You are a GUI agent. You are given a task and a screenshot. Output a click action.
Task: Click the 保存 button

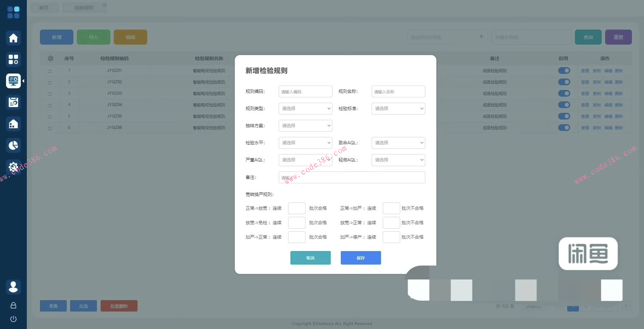tap(361, 258)
